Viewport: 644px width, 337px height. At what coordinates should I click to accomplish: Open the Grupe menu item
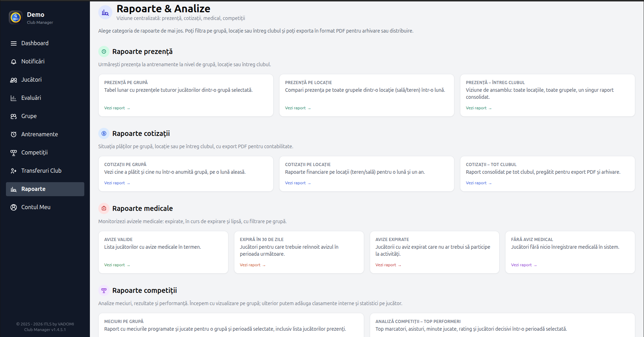click(29, 116)
